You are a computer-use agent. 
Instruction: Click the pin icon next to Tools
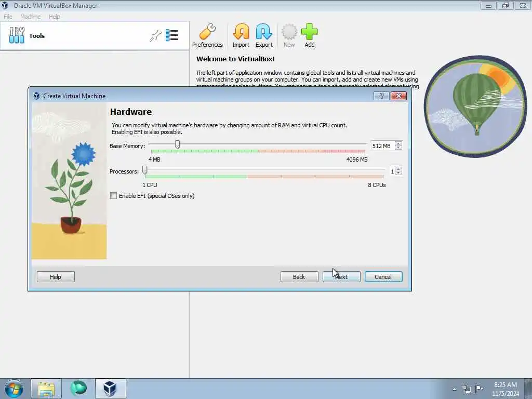tap(155, 35)
